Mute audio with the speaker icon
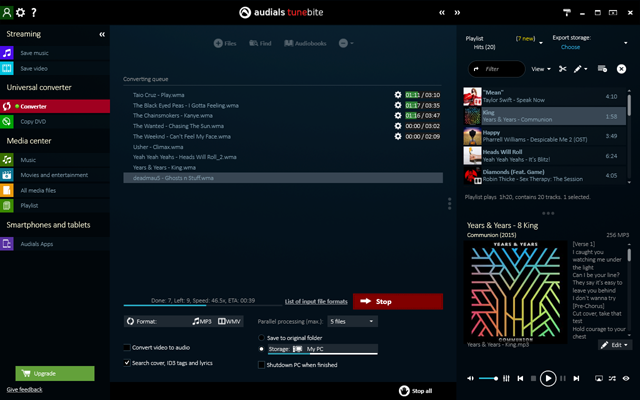The image size is (640, 400). click(x=471, y=379)
